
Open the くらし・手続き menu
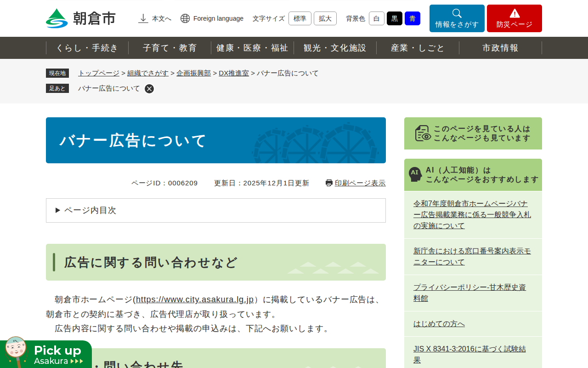[87, 48]
